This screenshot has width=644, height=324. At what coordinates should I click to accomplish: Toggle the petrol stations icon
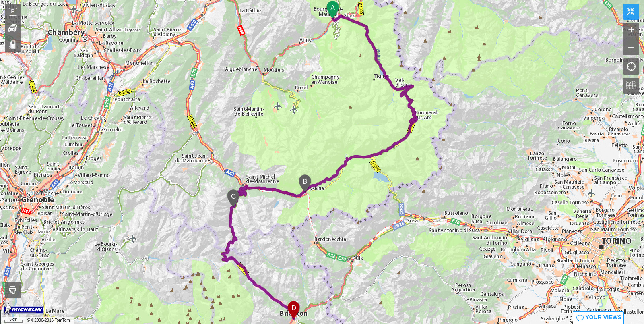(x=12, y=44)
